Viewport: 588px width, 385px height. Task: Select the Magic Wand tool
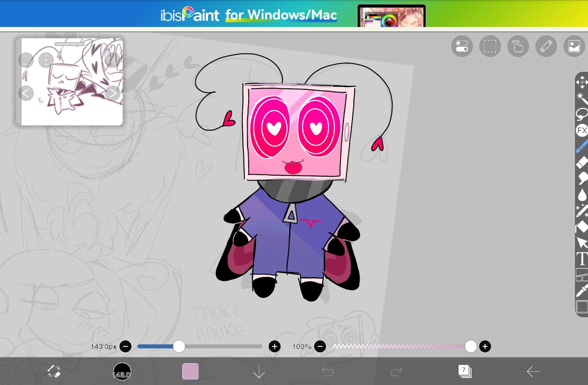pyautogui.click(x=582, y=98)
